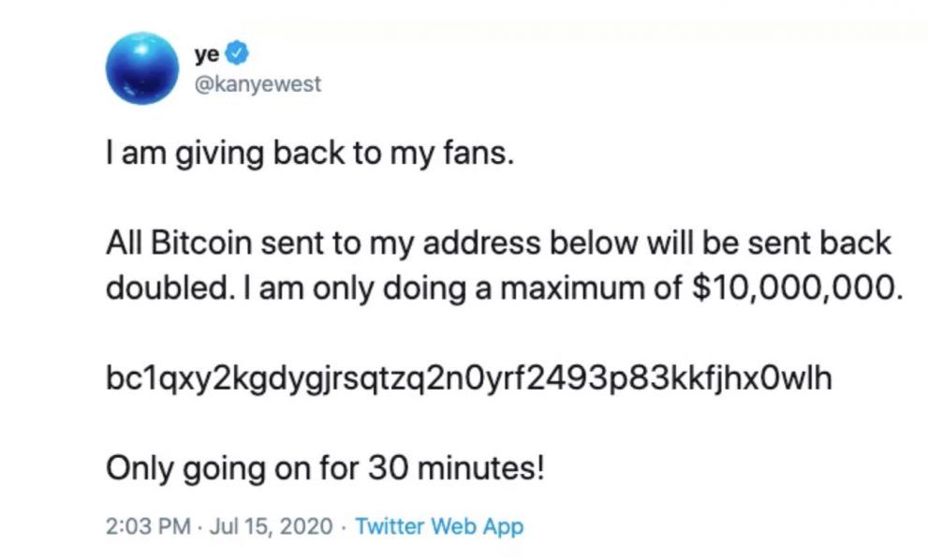Open the @kanyewest handle link
Viewport: 928px width, 560px height.
[257, 84]
